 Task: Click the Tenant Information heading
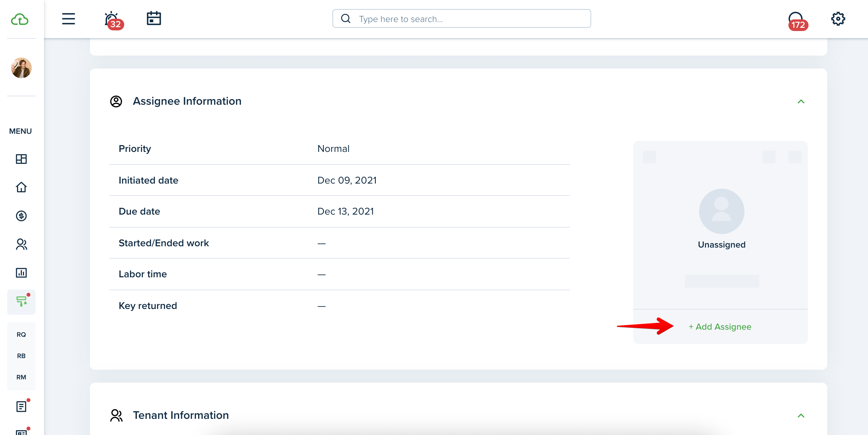181,415
